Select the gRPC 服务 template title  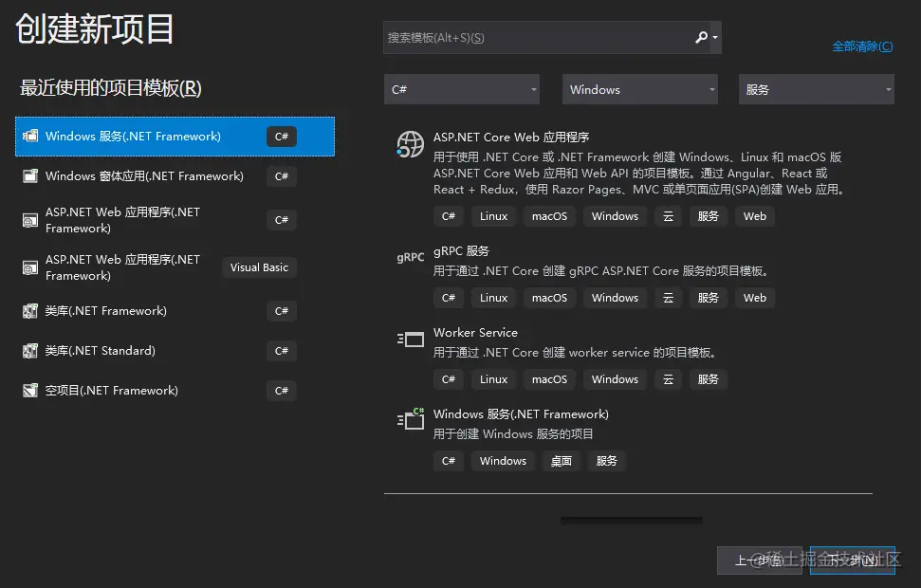pos(461,250)
